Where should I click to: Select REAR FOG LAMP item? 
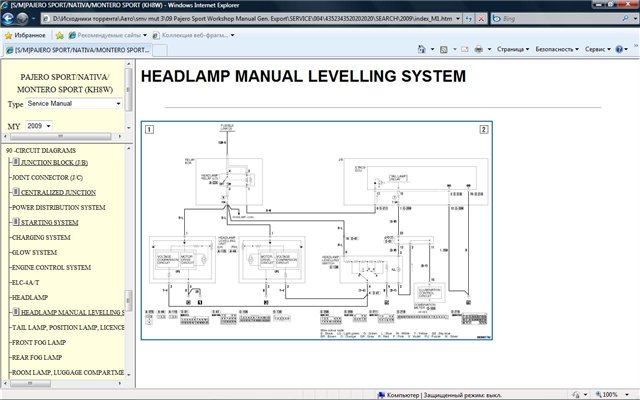point(37,358)
